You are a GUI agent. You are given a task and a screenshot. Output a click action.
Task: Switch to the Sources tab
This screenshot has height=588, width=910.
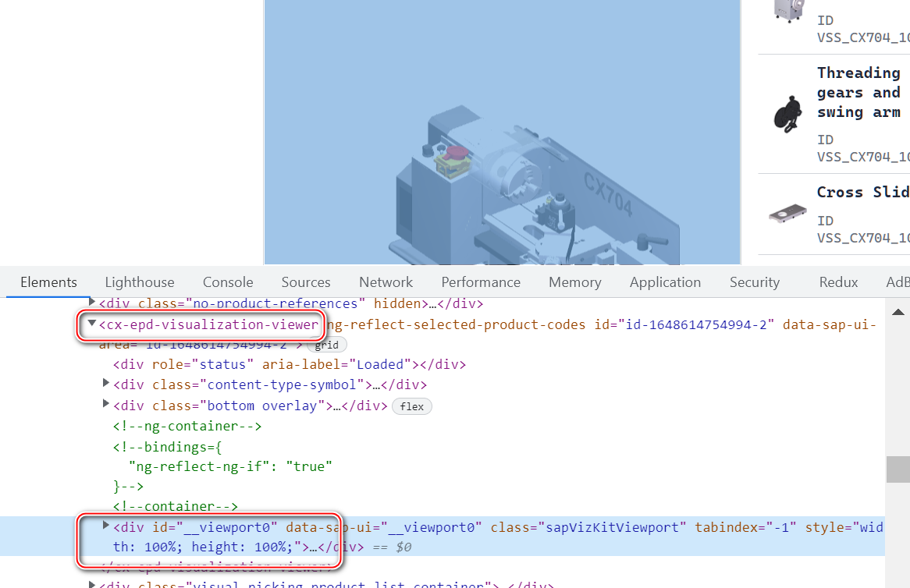pyautogui.click(x=306, y=282)
